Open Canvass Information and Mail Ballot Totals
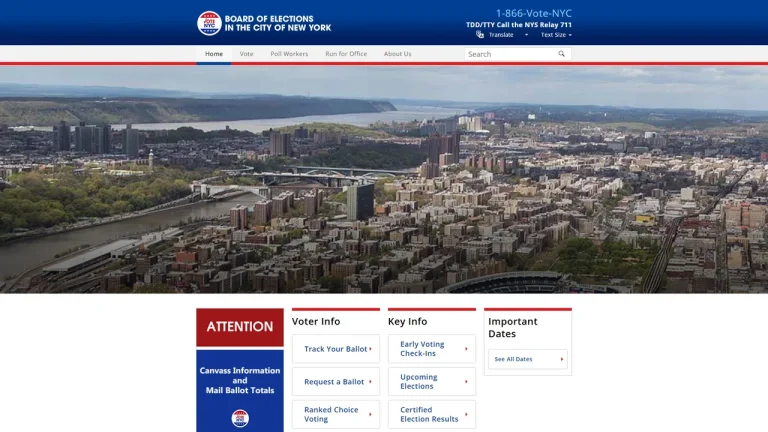 coord(240,391)
